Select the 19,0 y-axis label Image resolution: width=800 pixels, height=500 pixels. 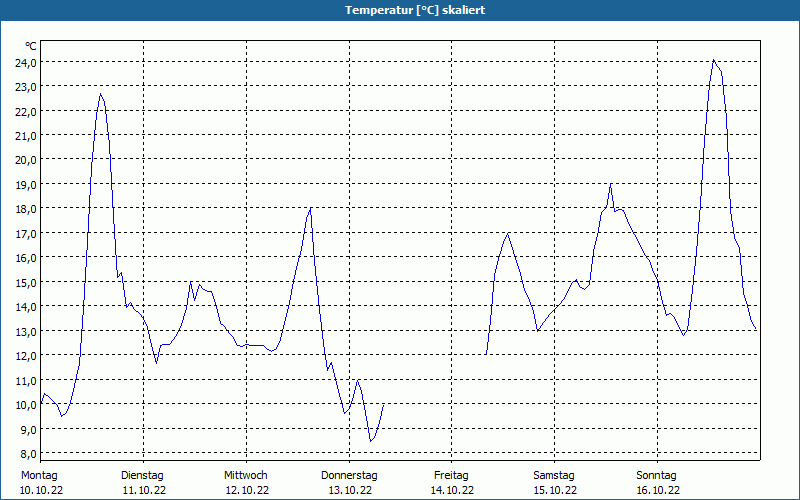(26, 185)
